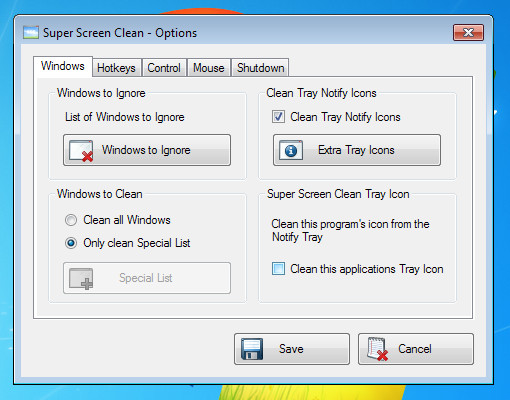
Task: Click the blue info icon on Extra Tray Icons
Action: pyautogui.click(x=291, y=150)
